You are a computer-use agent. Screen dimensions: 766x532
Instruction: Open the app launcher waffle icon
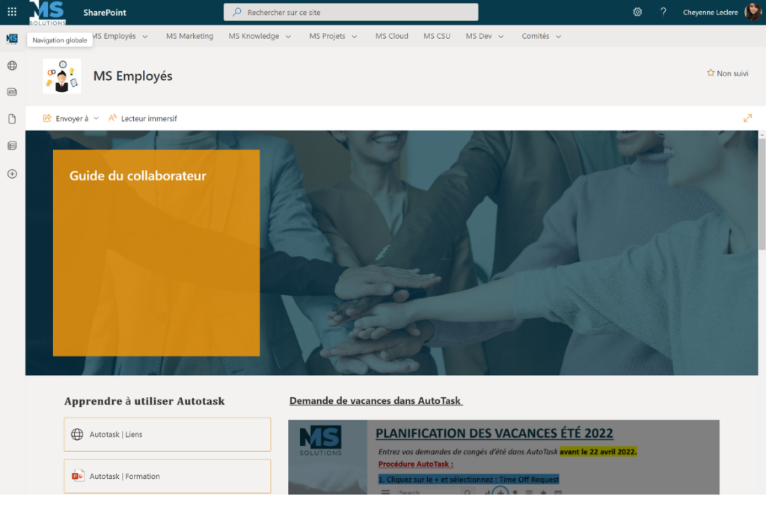(12, 12)
